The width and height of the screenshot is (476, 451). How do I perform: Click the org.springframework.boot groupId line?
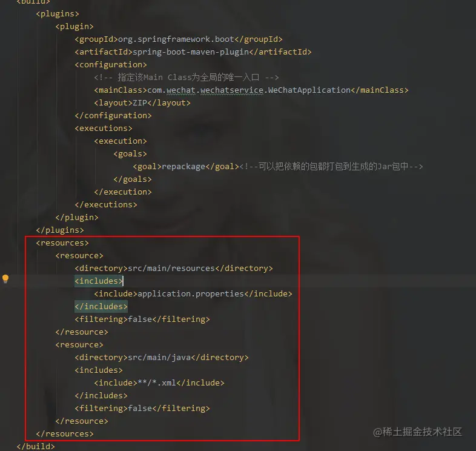179,39
